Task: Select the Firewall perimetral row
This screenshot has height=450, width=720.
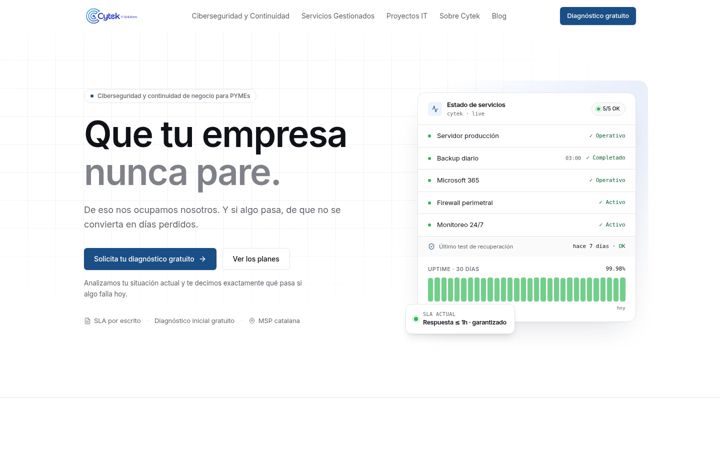Action: point(526,202)
